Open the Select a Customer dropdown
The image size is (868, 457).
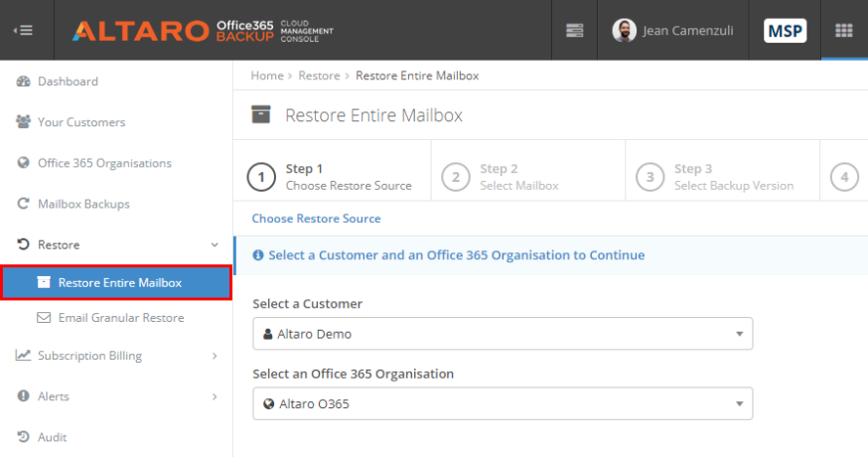[x=503, y=334]
